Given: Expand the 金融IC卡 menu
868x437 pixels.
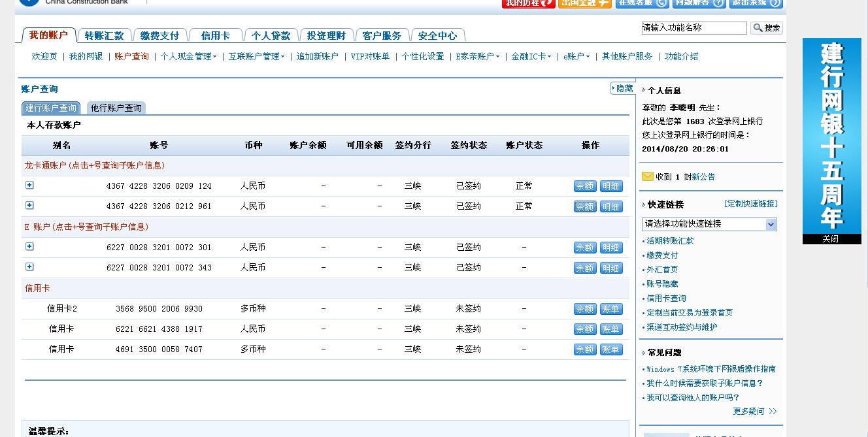Looking at the screenshot, I should 531,57.
